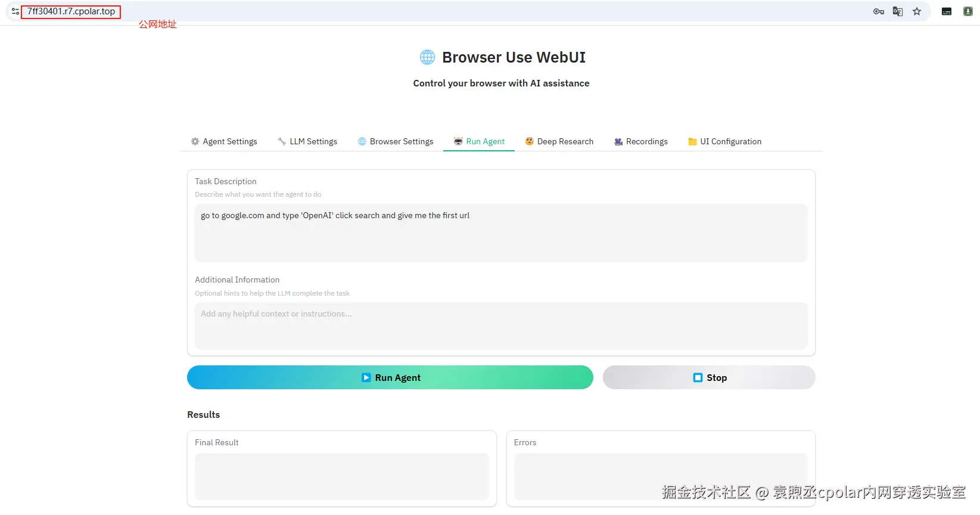The width and height of the screenshot is (980, 515).
Task: Switch to the LLM Settings tab
Action: coord(307,141)
